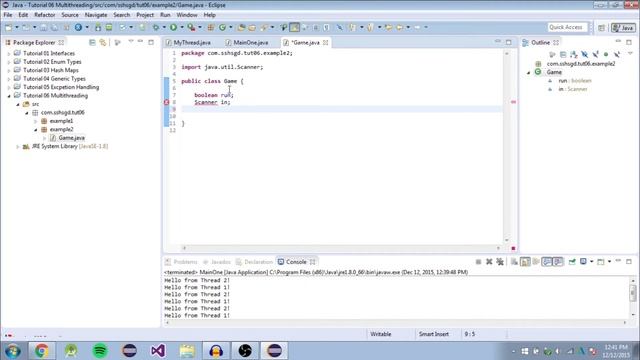
Task: Select Tutorial 03 Hash Maps project
Action: click(51, 70)
